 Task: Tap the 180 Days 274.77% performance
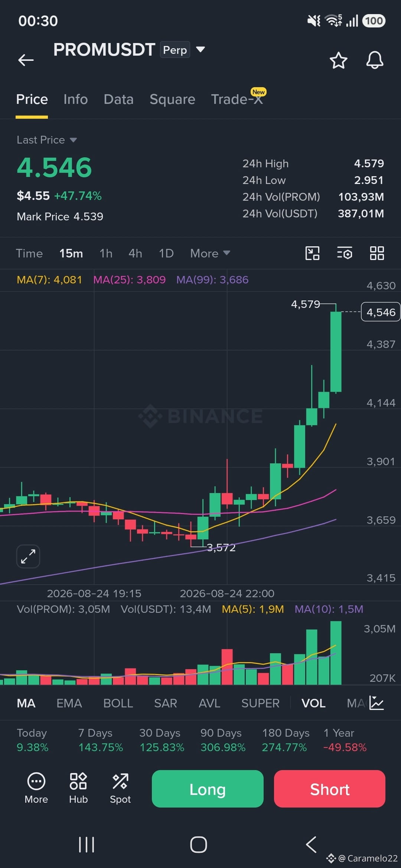(286, 740)
